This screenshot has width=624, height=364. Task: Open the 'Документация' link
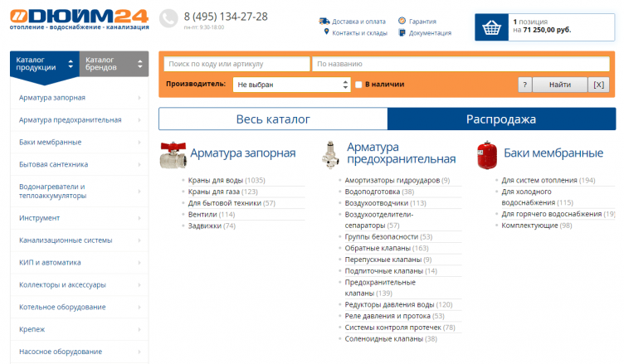click(x=430, y=33)
